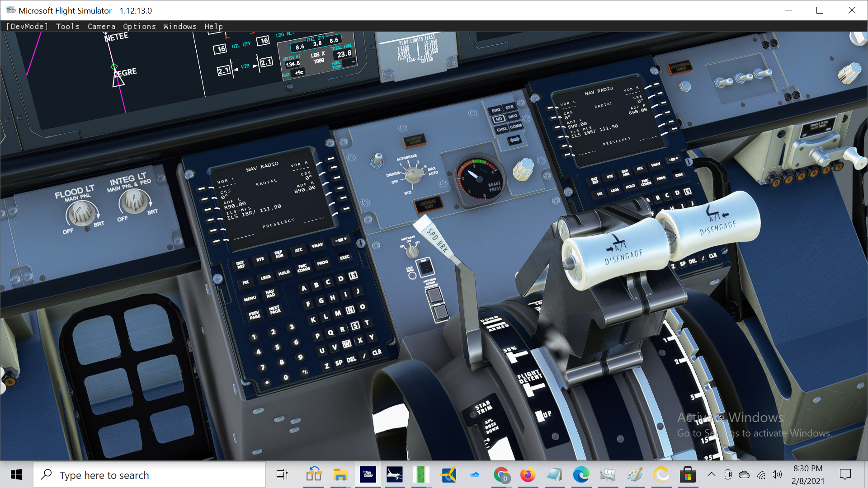Viewport: 868px width, 488px height.
Task: Select FMC COMM on the left CDU
Action: (x=303, y=268)
